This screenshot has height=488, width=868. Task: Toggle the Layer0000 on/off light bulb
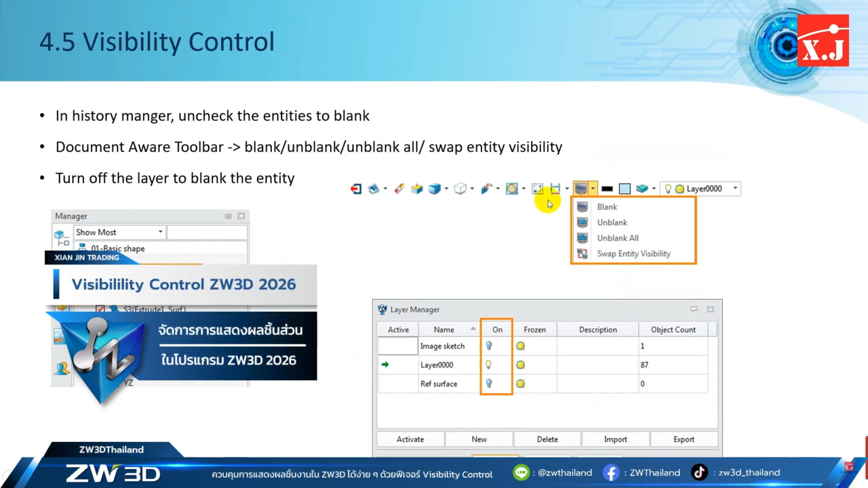[x=488, y=365]
